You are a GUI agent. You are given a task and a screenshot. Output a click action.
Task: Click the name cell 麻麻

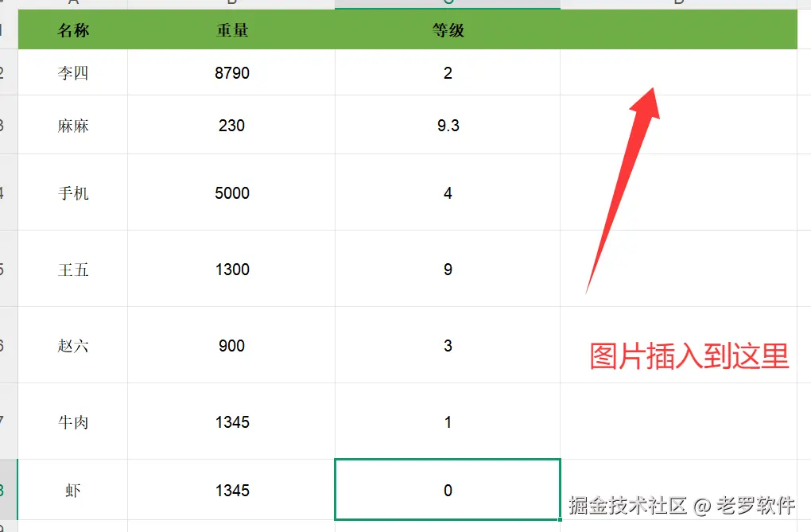pyautogui.click(x=73, y=125)
